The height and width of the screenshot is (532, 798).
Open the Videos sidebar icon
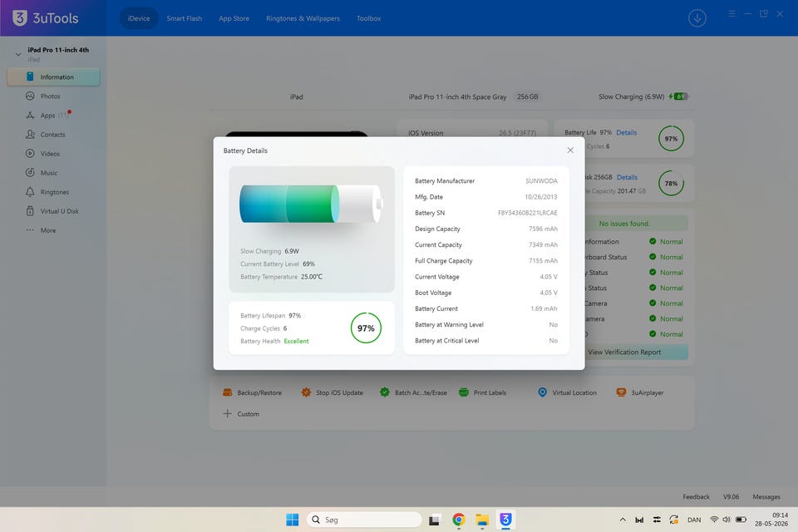point(30,153)
